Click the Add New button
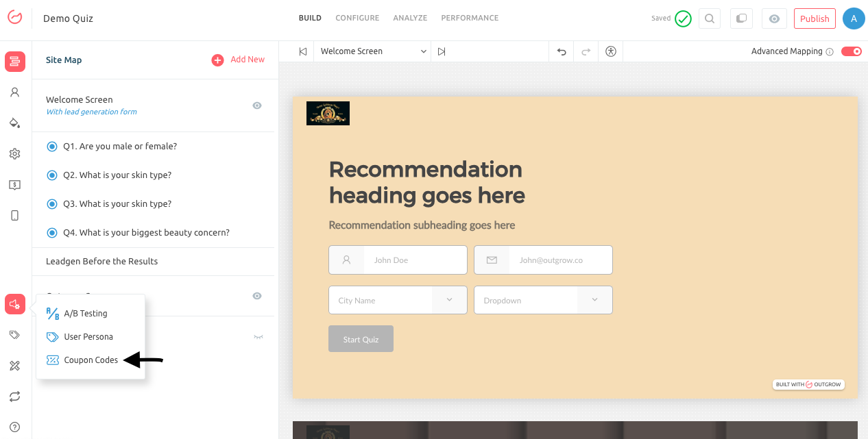The height and width of the screenshot is (439, 868). (x=238, y=60)
